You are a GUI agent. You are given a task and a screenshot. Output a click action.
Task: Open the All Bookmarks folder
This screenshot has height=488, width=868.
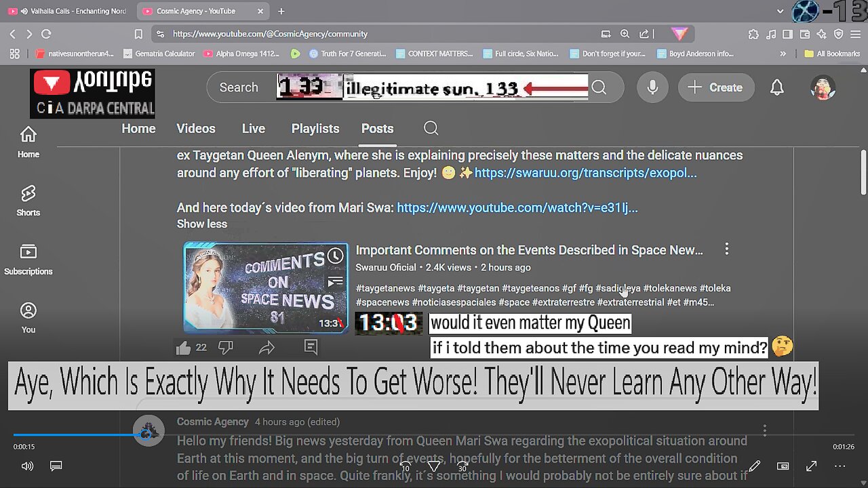tap(832, 54)
